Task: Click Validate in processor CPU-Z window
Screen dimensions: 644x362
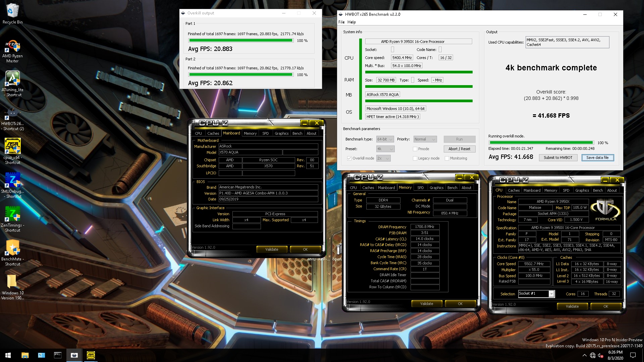Action: pyautogui.click(x=572, y=306)
